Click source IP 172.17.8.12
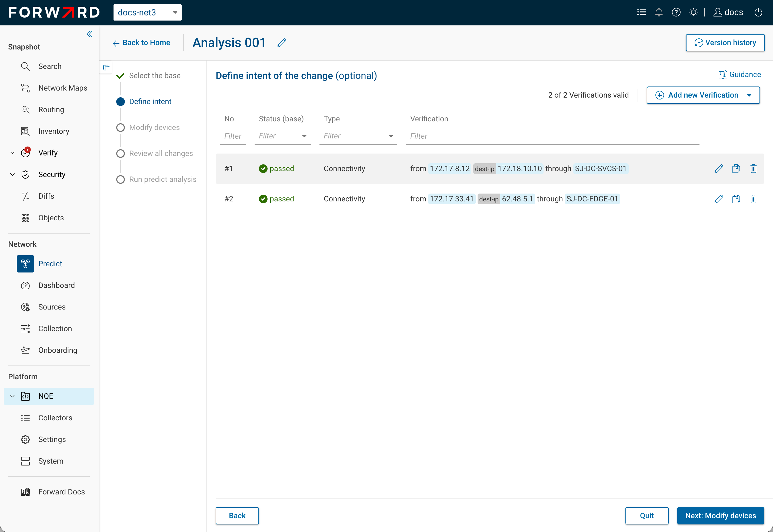The height and width of the screenshot is (532, 773). click(449, 169)
